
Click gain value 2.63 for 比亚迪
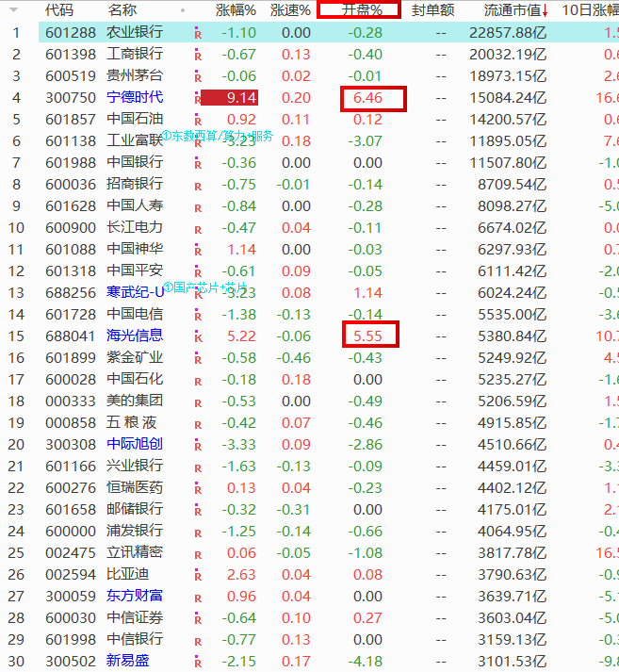click(241, 575)
